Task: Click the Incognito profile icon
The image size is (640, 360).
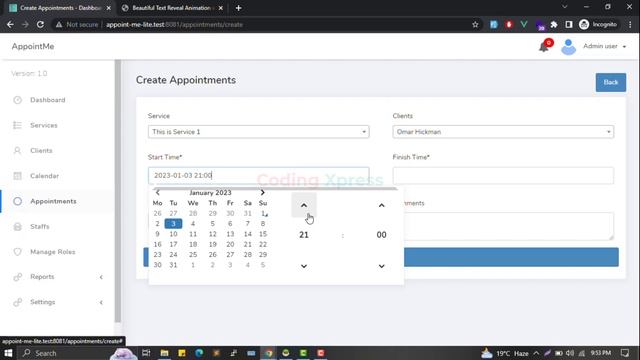Action: coord(584,24)
